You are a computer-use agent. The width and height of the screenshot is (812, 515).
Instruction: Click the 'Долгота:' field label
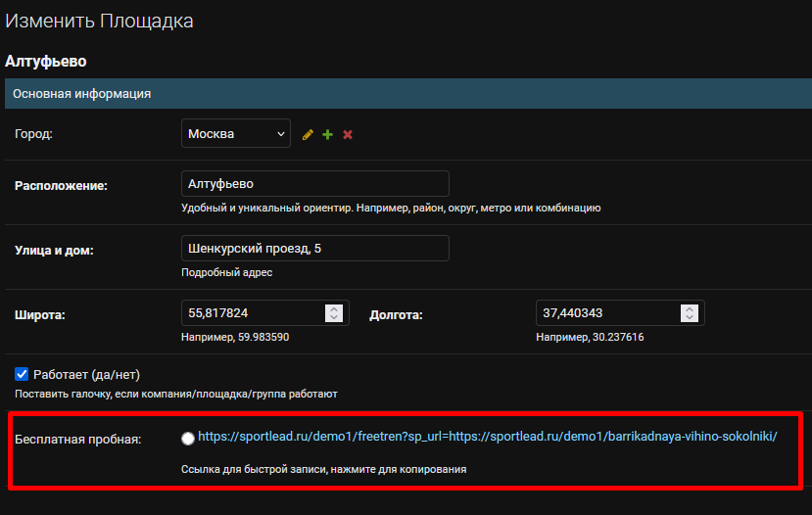(396, 314)
